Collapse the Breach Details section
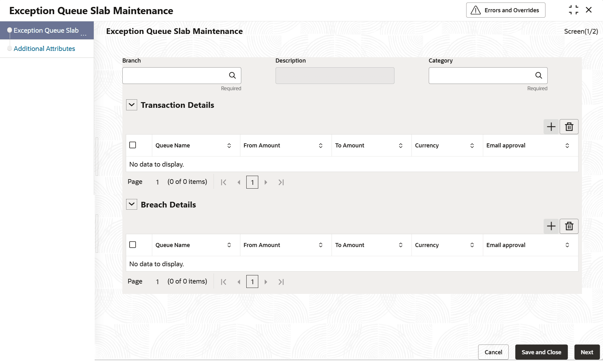 tap(131, 204)
